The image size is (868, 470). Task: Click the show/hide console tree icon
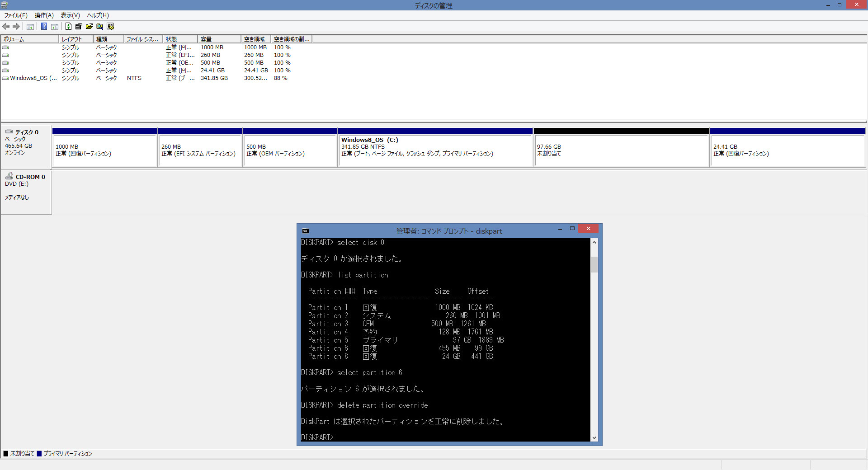[30, 26]
